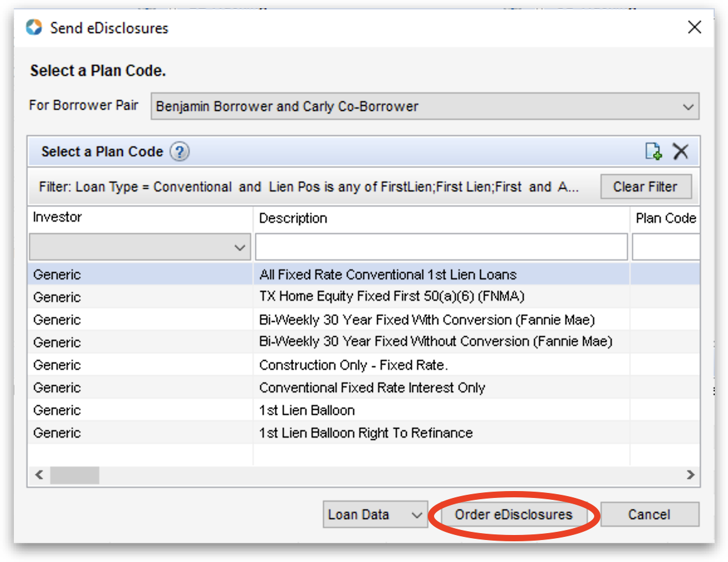The width and height of the screenshot is (728, 562).
Task: Click the Select a Plan Code help icon
Action: (x=179, y=152)
